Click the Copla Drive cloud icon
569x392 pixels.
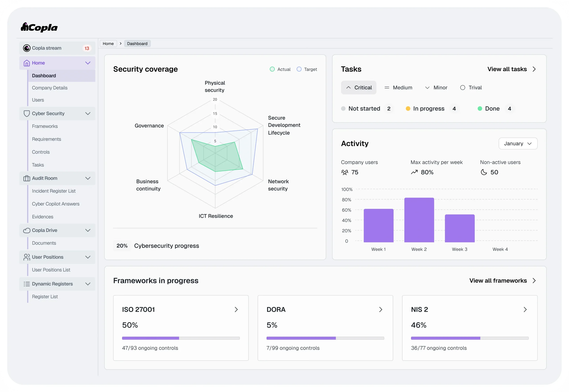[x=26, y=230]
